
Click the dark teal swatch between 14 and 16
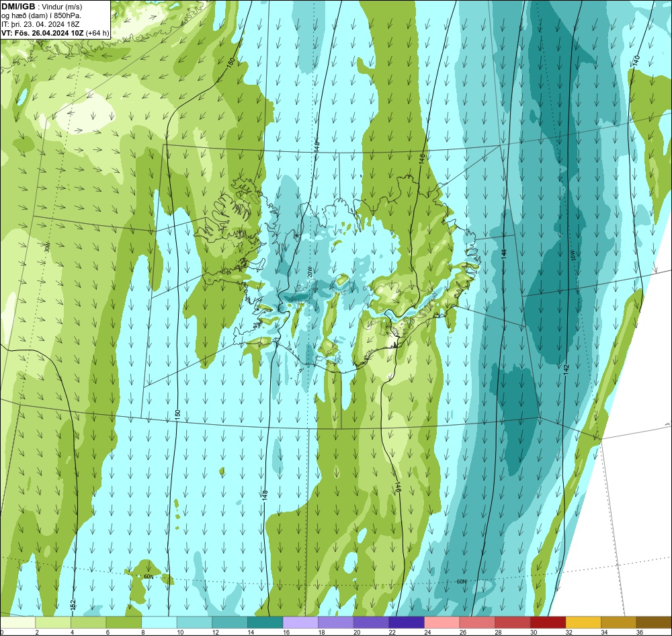point(265,623)
